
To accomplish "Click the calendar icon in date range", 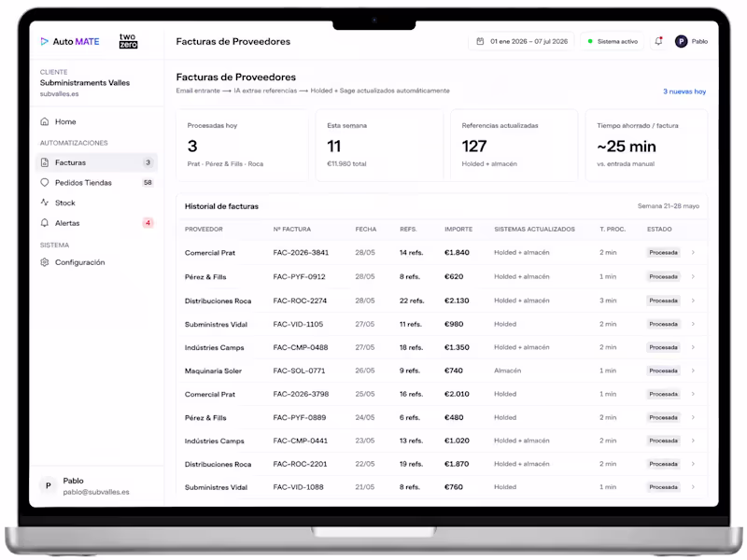I will (480, 41).
